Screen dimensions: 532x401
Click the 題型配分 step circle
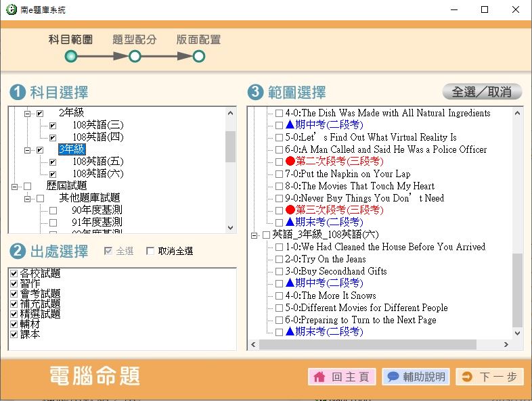click(135, 57)
